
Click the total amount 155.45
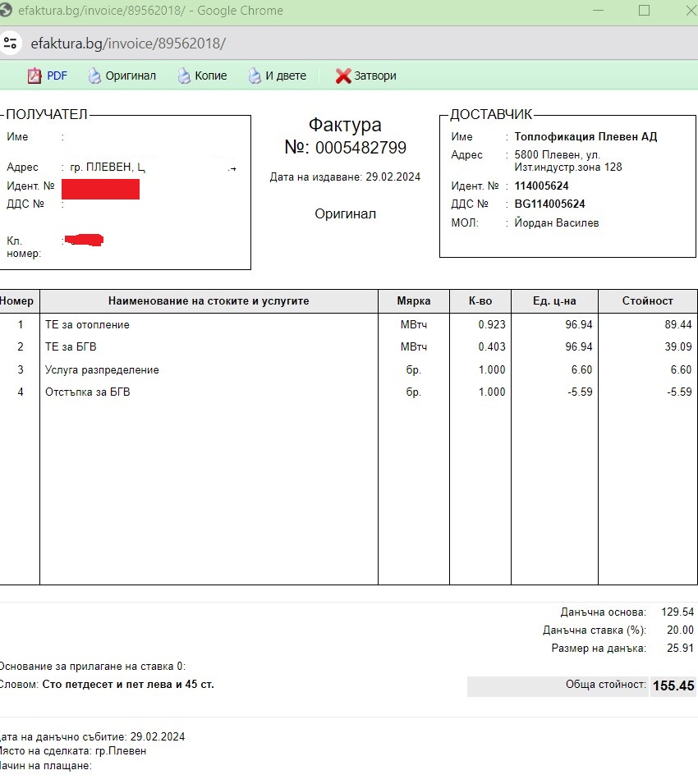(x=673, y=685)
